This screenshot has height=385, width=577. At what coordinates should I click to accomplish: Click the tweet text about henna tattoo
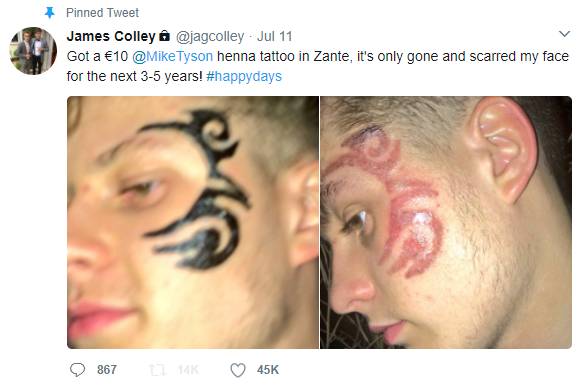(318, 66)
